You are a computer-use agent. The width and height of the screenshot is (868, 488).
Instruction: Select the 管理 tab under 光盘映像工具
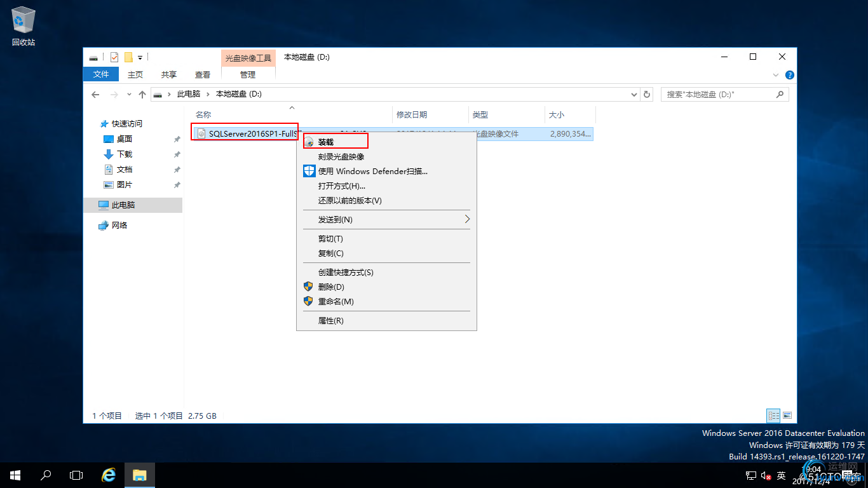click(x=248, y=74)
